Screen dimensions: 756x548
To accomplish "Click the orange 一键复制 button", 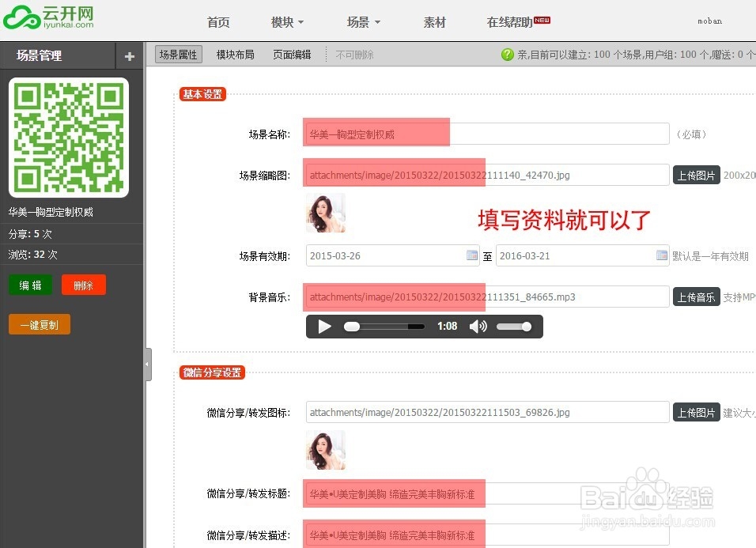I will [39, 324].
